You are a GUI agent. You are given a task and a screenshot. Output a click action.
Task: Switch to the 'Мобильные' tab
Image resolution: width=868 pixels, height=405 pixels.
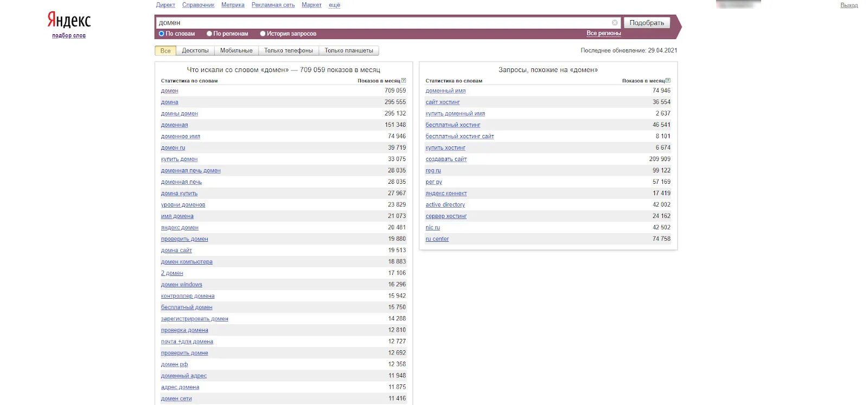tap(237, 50)
